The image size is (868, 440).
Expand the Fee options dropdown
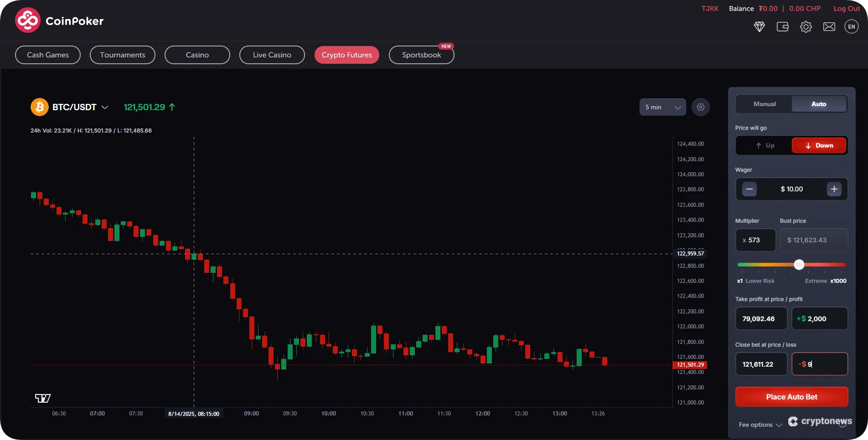[759, 424]
